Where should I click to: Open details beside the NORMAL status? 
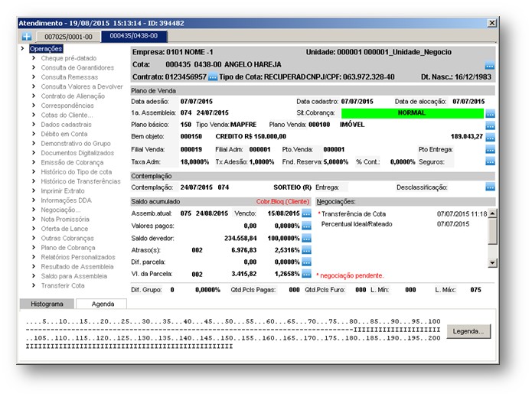490,113
